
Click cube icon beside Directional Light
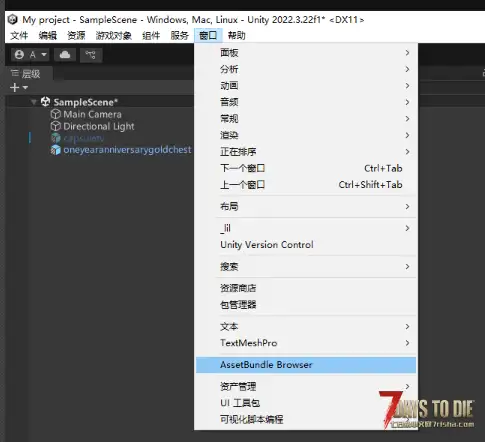(55, 126)
